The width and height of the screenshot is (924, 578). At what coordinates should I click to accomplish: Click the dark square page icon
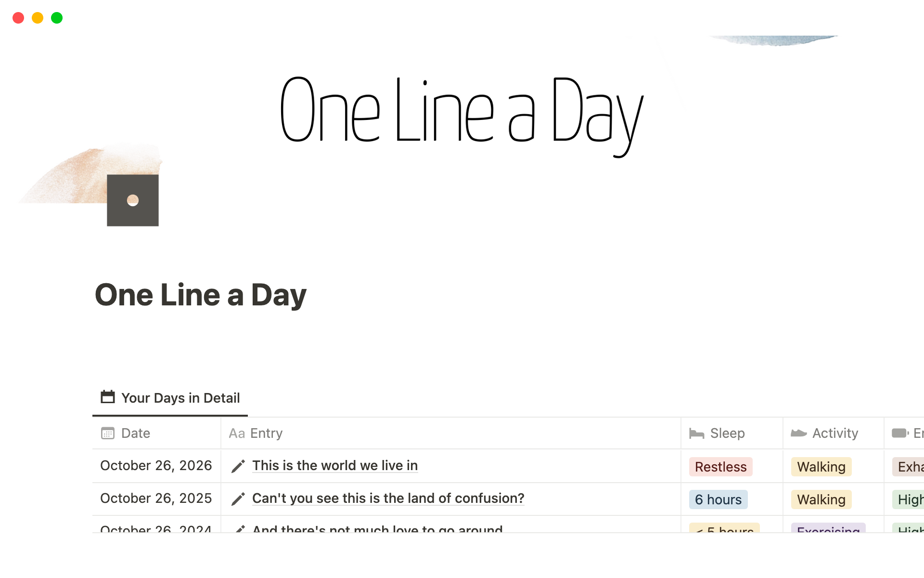[133, 200]
